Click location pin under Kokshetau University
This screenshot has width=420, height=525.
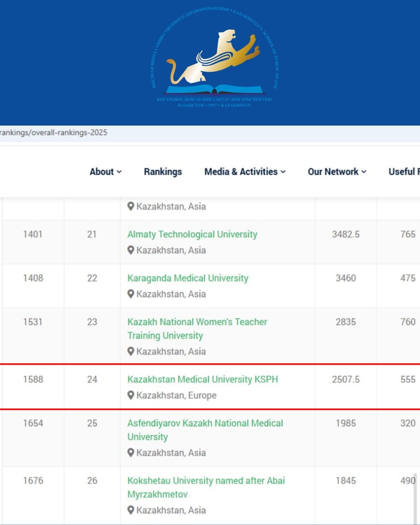point(131,510)
